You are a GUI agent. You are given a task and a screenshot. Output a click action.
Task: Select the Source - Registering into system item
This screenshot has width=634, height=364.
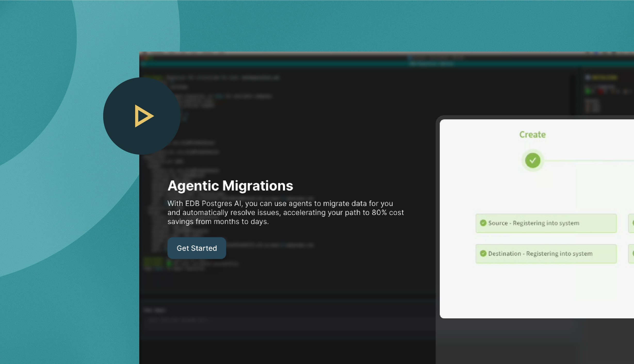546,223
